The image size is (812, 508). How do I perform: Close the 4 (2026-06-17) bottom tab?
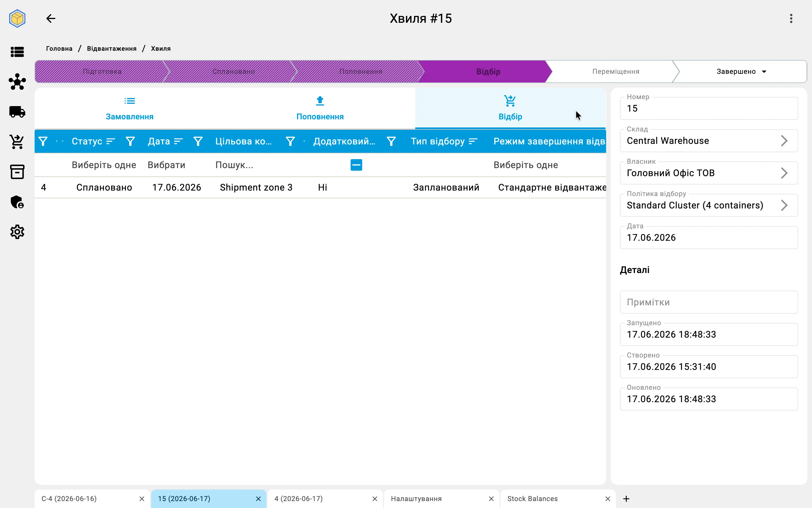[375, 499]
